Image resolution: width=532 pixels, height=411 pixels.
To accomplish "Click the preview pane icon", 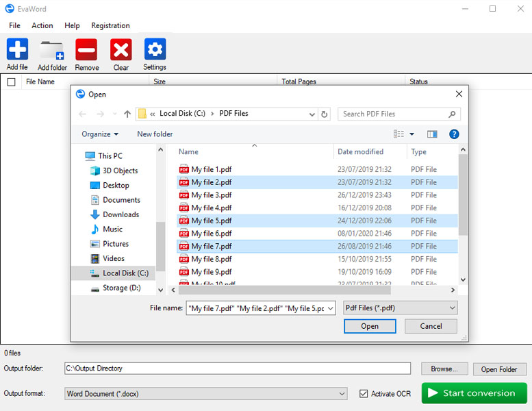I will pyautogui.click(x=432, y=134).
